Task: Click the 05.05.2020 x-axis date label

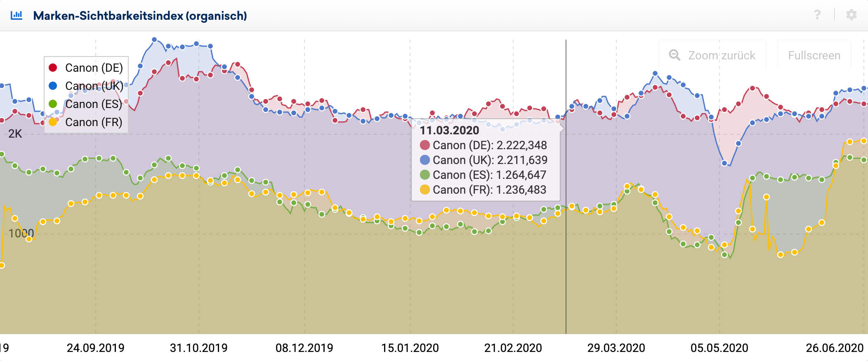Action: (719, 348)
